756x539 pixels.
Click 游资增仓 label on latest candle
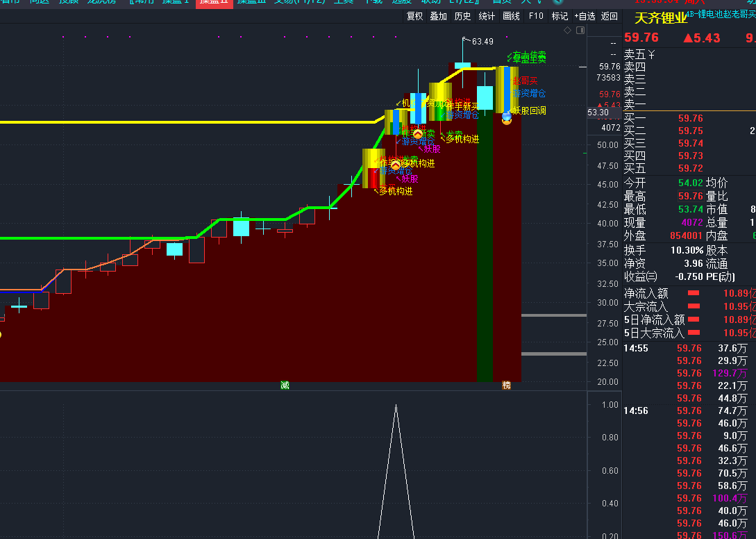click(x=529, y=94)
